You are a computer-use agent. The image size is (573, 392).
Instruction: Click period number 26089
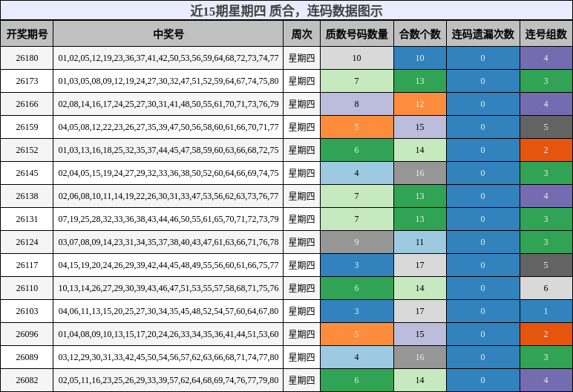(27, 357)
